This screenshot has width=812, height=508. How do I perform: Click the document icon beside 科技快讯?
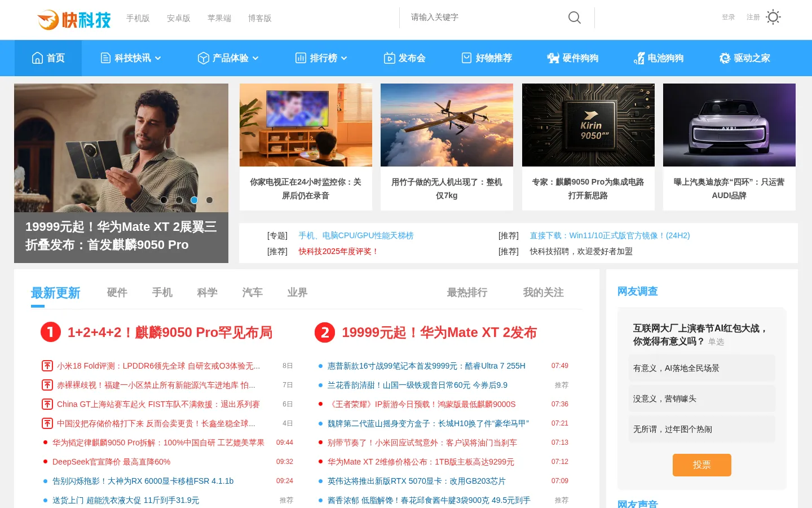coord(105,58)
